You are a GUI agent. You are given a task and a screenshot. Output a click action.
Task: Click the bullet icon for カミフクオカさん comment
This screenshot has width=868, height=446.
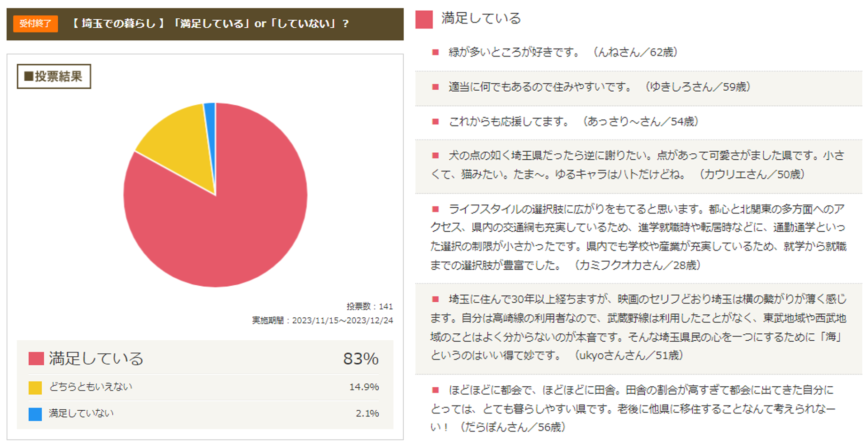point(436,209)
